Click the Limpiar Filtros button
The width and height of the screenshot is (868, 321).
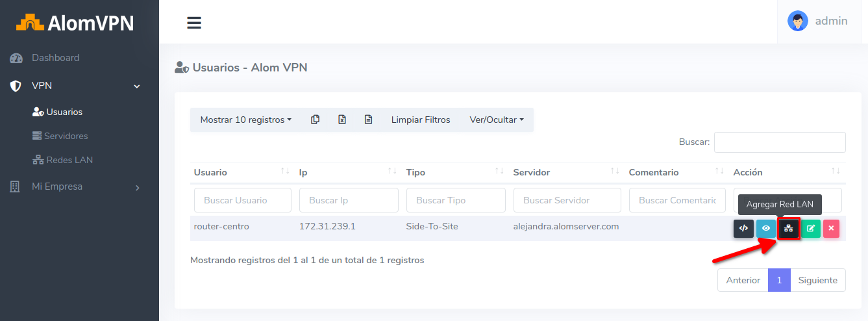[x=421, y=120]
